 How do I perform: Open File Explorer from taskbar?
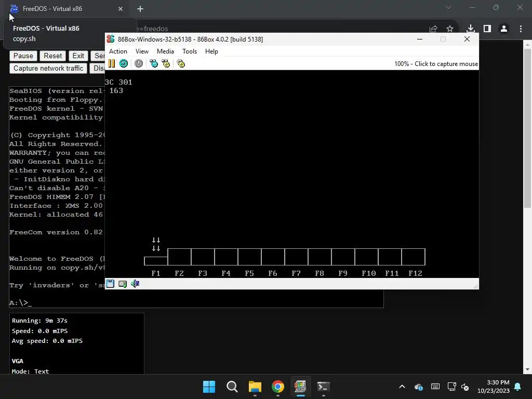(x=255, y=387)
